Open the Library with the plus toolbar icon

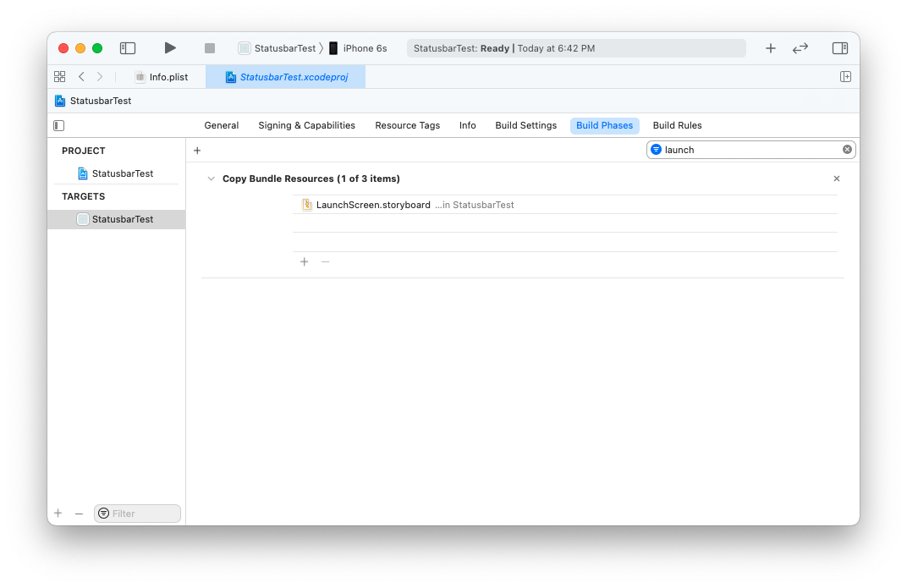click(771, 48)
